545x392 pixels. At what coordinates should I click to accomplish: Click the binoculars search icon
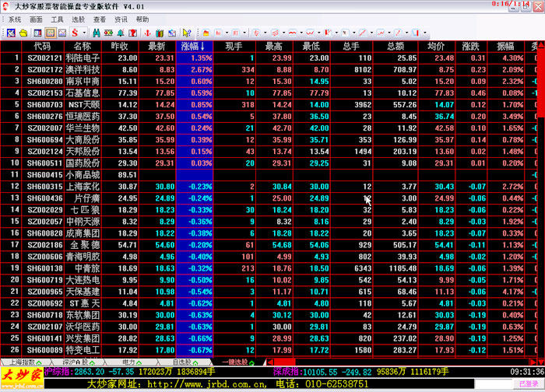tap(97, 33)
